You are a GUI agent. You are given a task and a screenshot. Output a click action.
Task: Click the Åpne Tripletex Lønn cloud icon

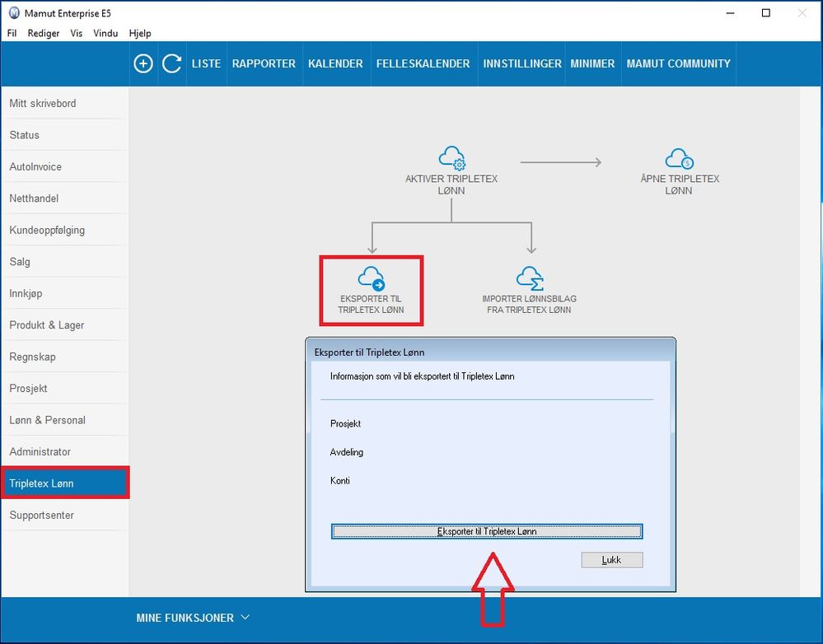(679, 158)
